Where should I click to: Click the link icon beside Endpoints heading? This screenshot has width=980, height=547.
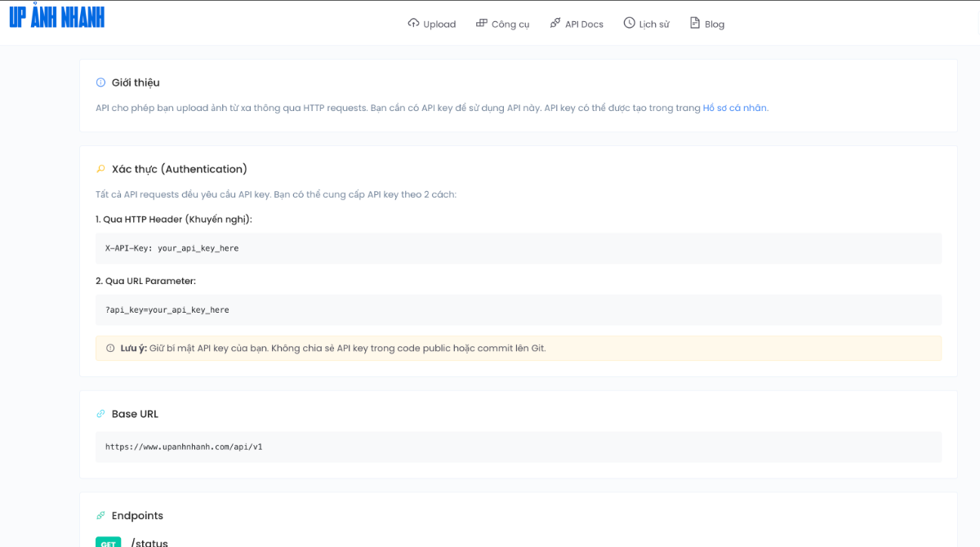[x=101, y=516]
